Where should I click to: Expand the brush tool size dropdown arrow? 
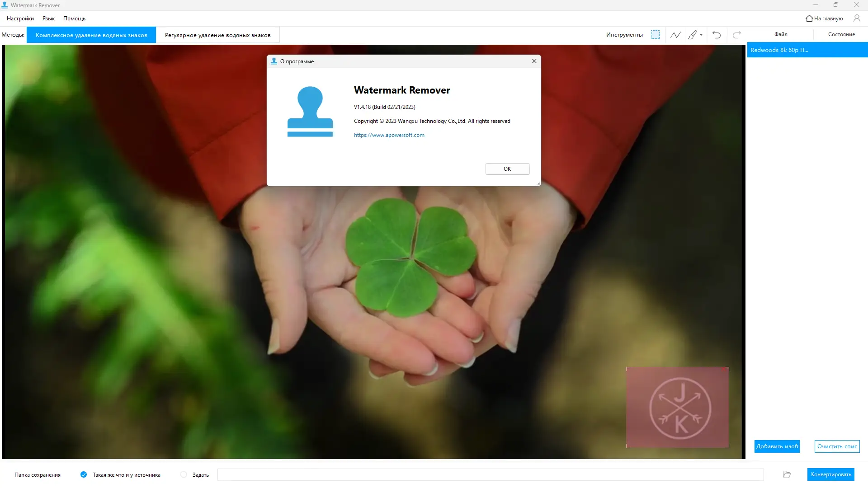click(701, 35)
